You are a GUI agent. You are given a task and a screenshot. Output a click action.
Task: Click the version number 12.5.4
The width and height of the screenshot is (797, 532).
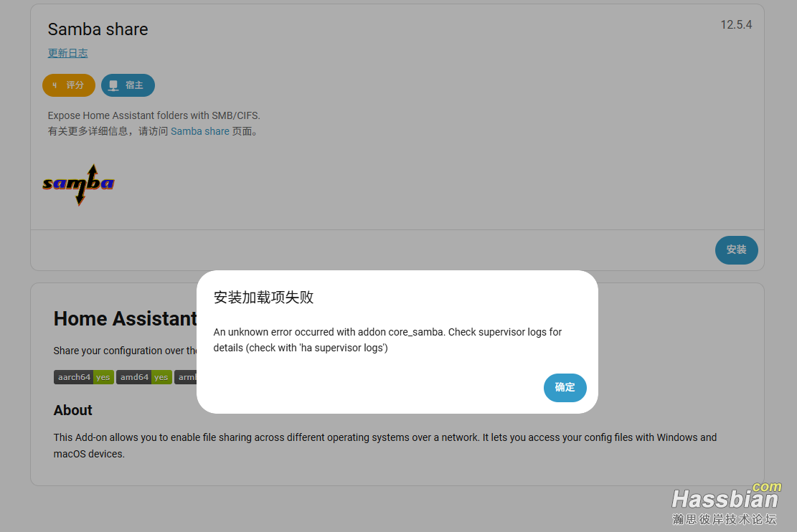pos(735,24)
